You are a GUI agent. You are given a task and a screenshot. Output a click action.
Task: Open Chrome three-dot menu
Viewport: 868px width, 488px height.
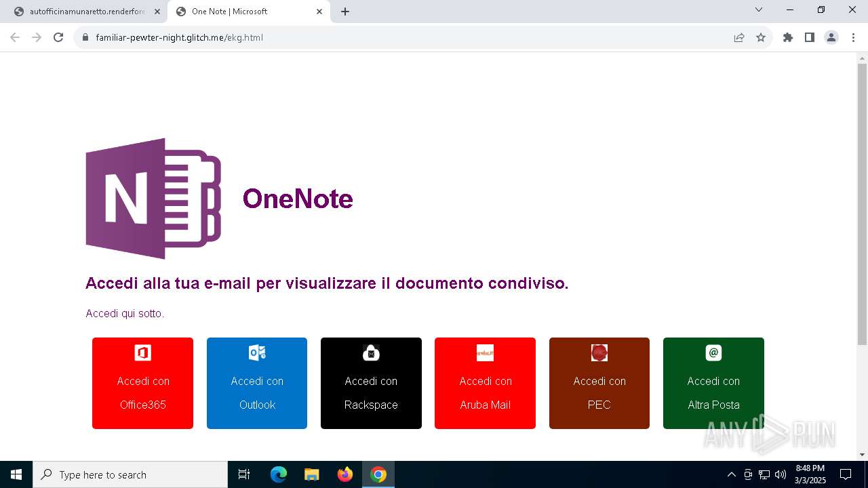coord(853,37)
